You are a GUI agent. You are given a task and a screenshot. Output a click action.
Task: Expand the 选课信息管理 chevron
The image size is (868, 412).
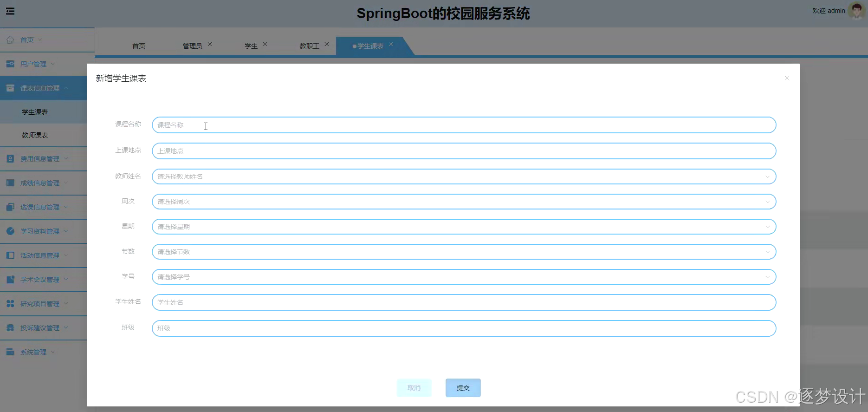tap(66, 207)
